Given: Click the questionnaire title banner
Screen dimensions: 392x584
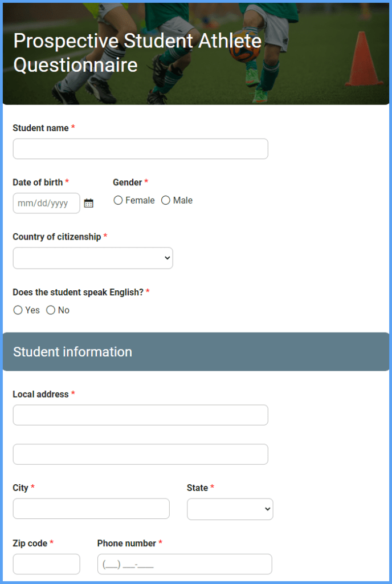Looking at the screenshot, I should 137,52.
